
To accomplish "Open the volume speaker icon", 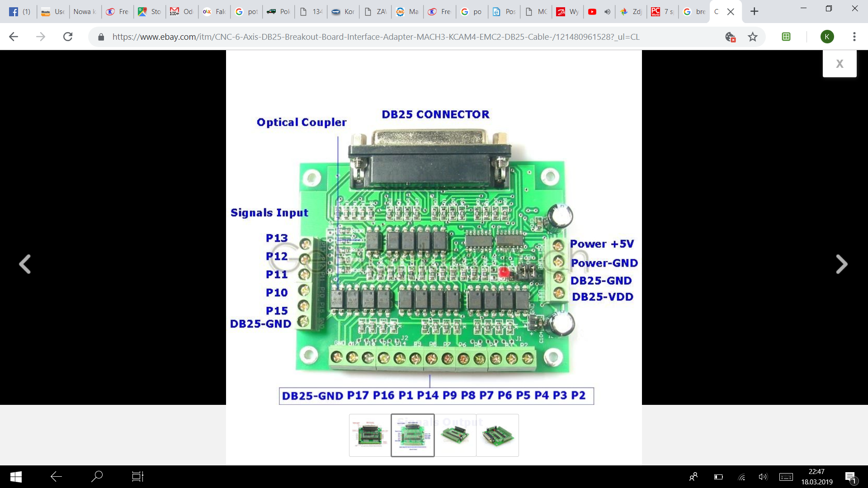I will pyautogui.click(x=763, y=477).
